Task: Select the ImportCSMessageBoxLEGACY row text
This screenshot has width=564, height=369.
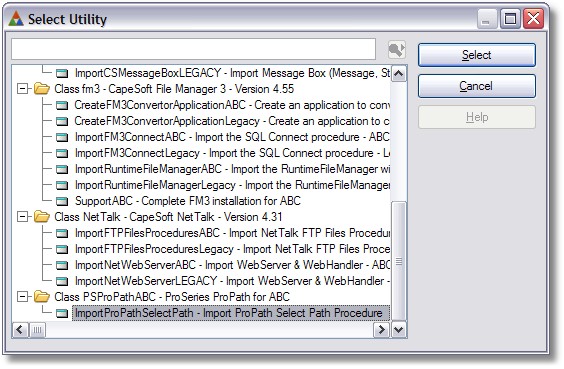Action: coord(232,73)
